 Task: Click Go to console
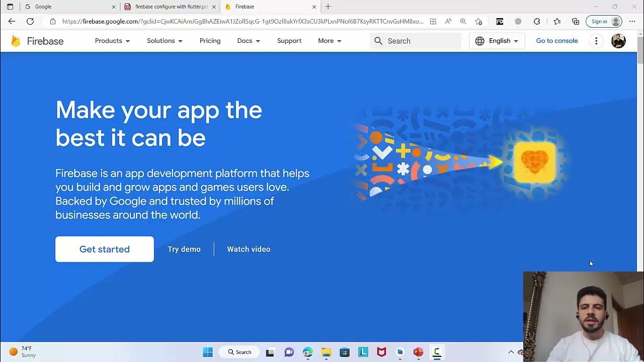(557, 41)
